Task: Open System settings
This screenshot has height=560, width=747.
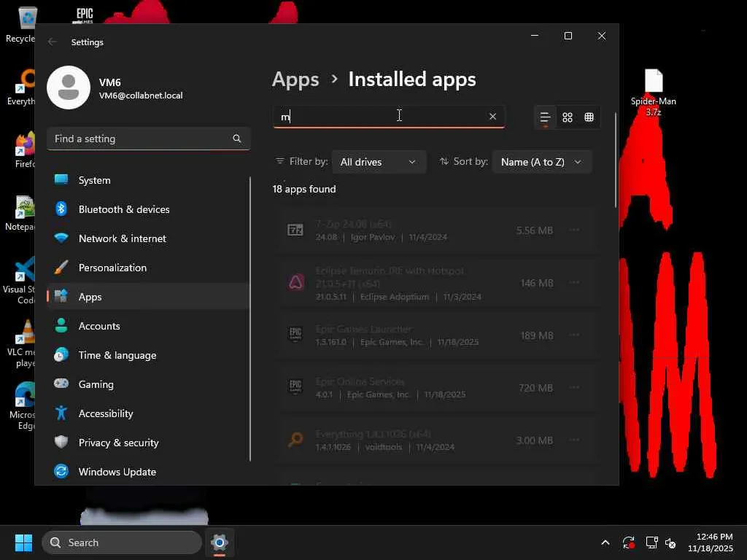Action: (148, 180)
